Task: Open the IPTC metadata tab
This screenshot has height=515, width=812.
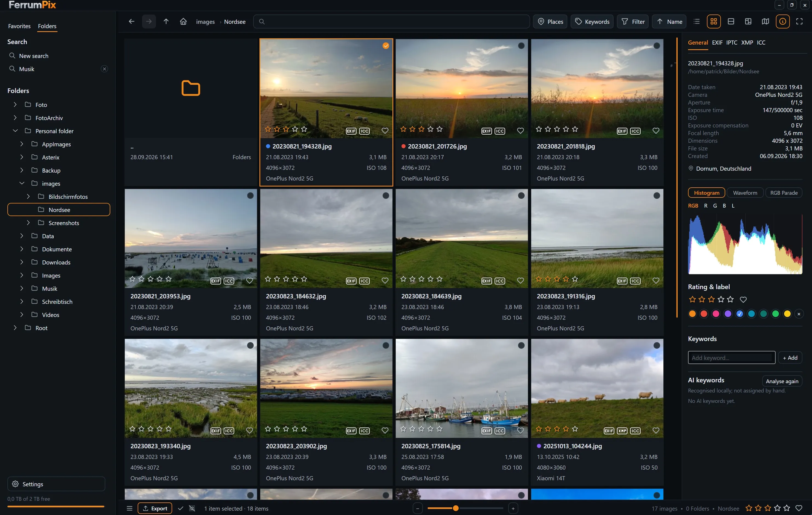Action: point(732,42)
